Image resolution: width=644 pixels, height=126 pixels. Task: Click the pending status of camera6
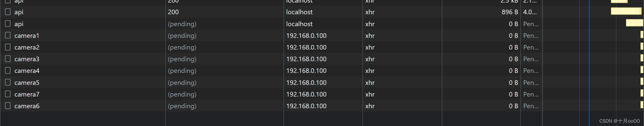[x=182, y=106]
